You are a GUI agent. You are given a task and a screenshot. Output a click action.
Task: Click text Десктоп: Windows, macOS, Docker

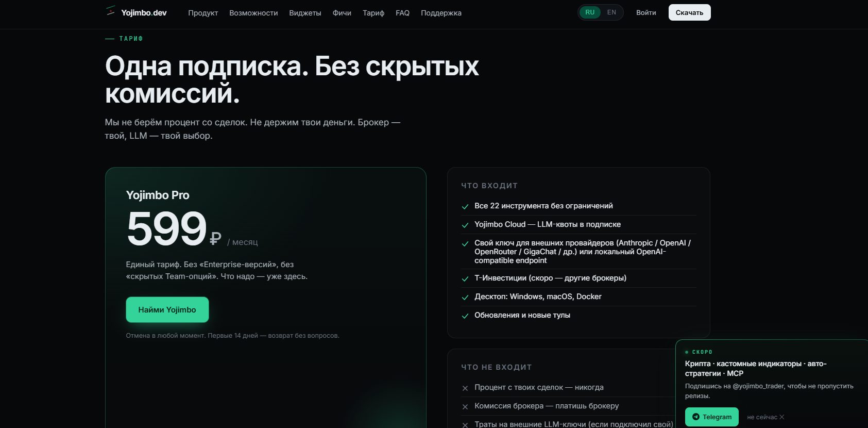pyautogui.click(x=538, y=297)
